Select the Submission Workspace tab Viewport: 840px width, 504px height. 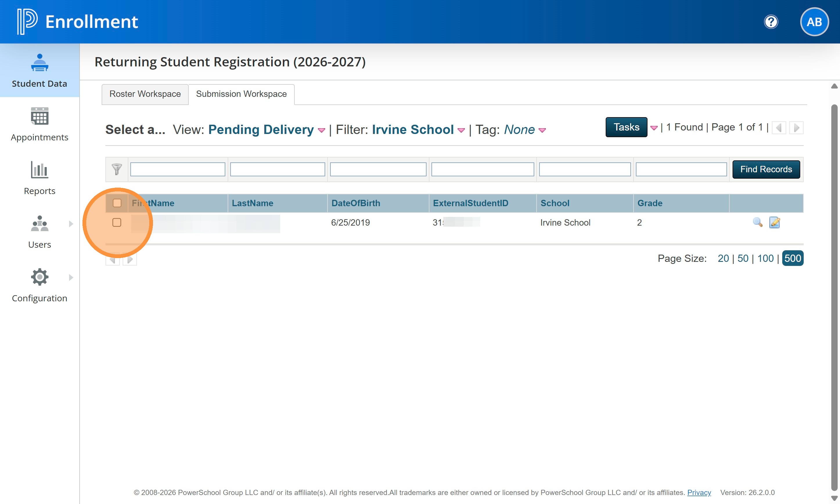(241, 94)
